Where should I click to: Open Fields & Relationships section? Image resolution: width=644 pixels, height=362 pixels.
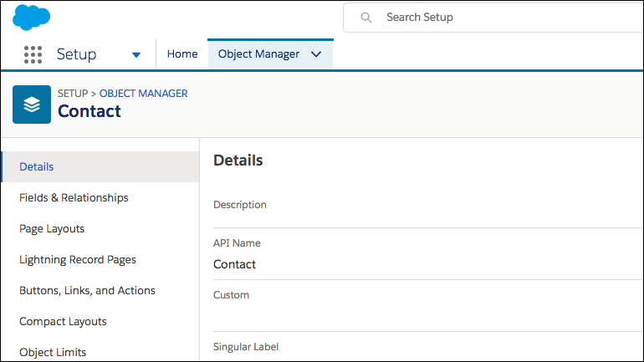coord(74,198)
